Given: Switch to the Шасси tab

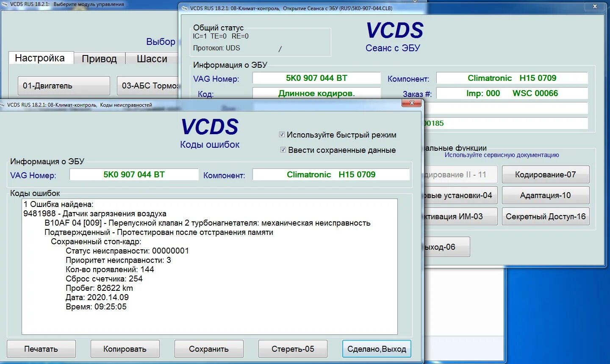Looking at the screenshot, I should (x=152, y=59).
